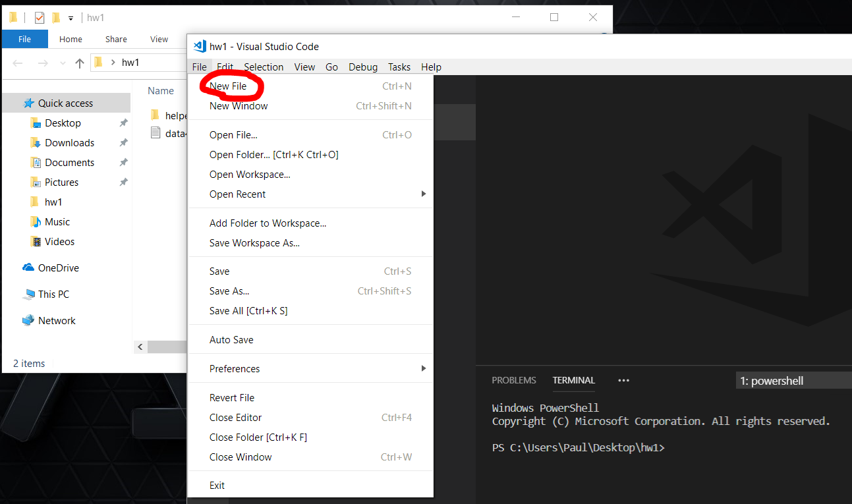The image size is (852, 504).
Task: Expand the Open Recent submenu
Action: click(310, 194)
